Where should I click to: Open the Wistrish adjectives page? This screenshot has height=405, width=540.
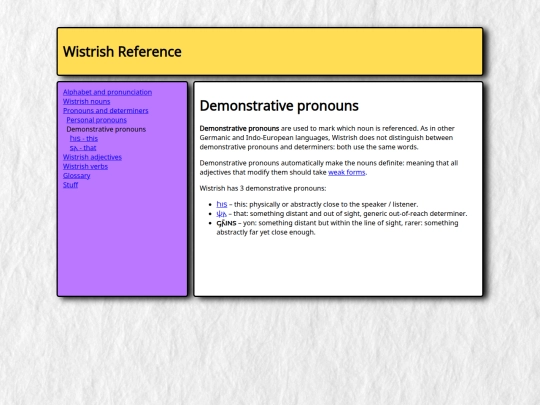(x=92, y=157)
